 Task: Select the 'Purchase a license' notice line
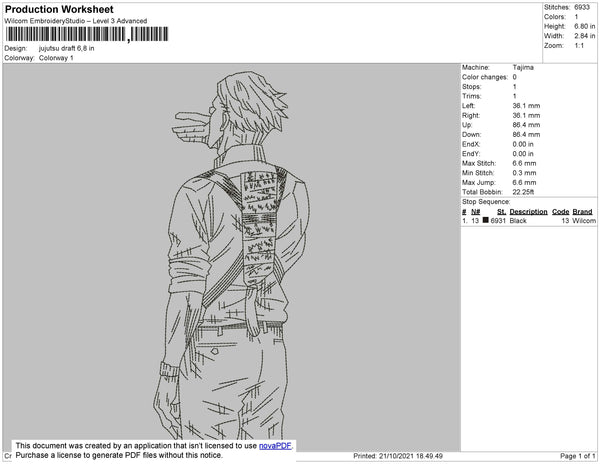tap(119, 455)
